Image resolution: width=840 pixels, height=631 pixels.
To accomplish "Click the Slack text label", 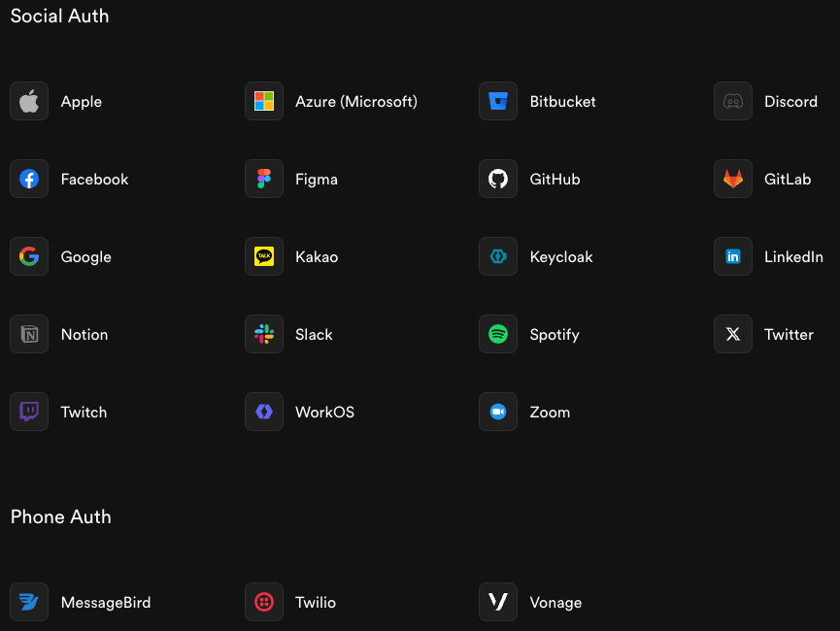I will [314, 335].
